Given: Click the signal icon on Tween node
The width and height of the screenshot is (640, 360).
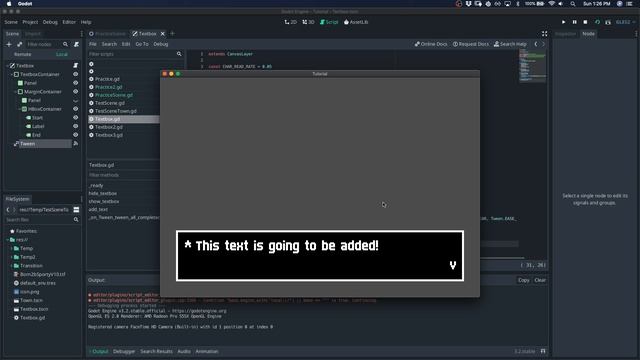Looking at the screenshot, I should click(76, 144).
